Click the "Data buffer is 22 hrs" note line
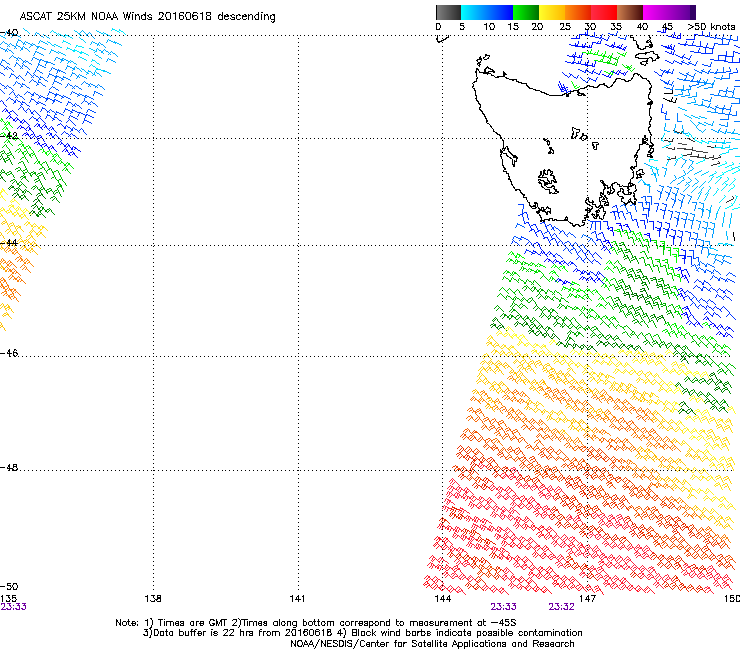This screenshot has height=650, width=740. pos(362,633)
